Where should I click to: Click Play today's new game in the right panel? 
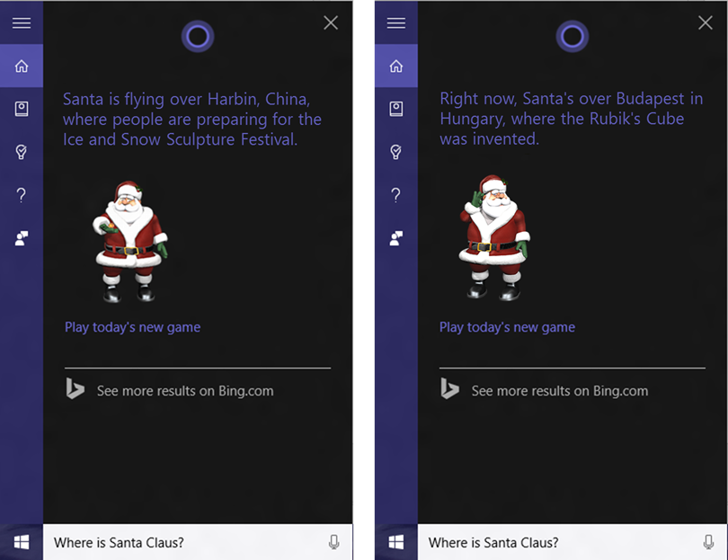507,327
